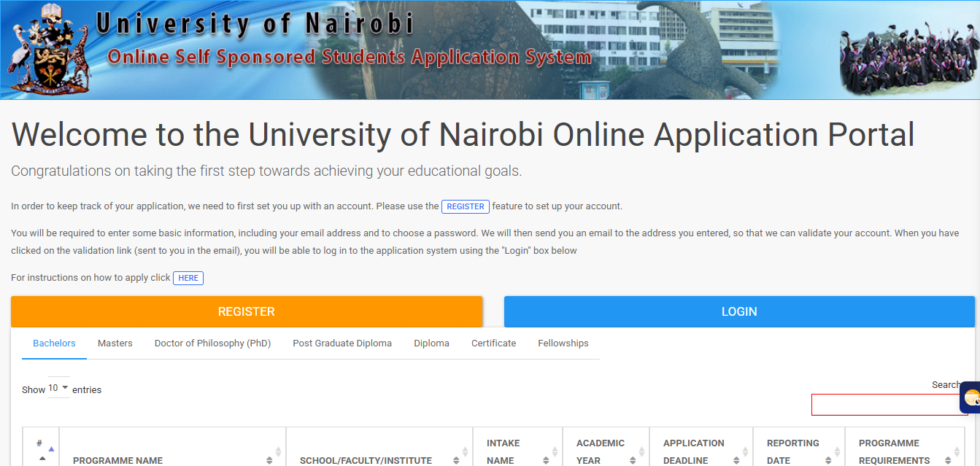Sort table by Programme Name column
This screenshot has width=980, height=466.
click(277, 456)
